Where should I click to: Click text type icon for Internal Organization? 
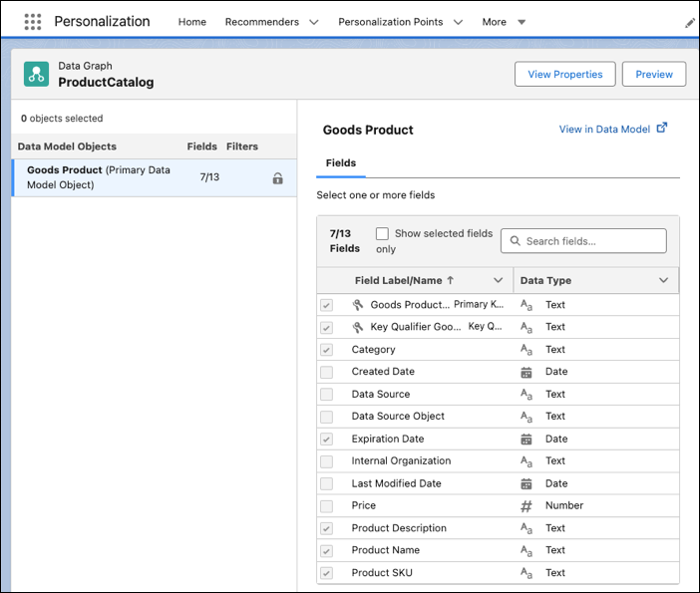click(x=526, y=461)
